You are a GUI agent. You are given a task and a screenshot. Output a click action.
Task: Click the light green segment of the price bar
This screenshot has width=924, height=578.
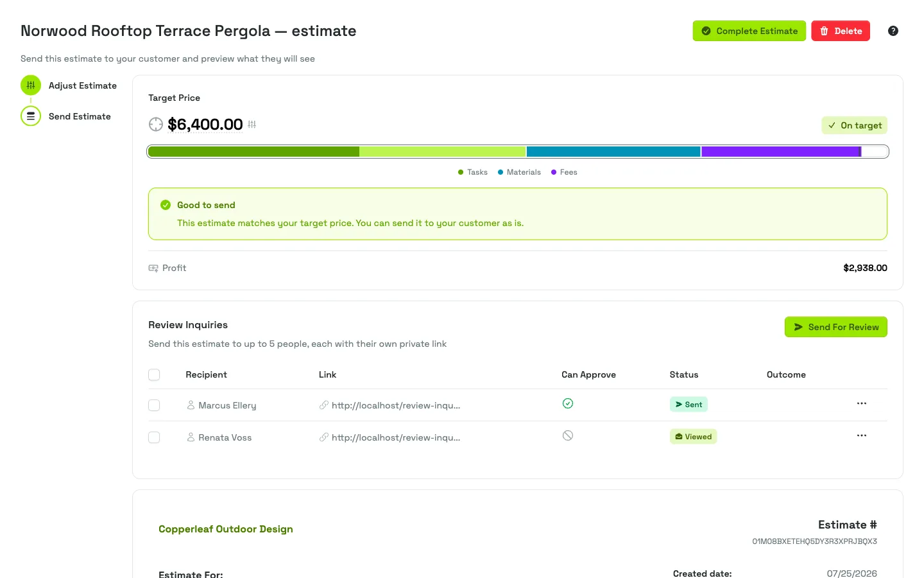[443, 152]
